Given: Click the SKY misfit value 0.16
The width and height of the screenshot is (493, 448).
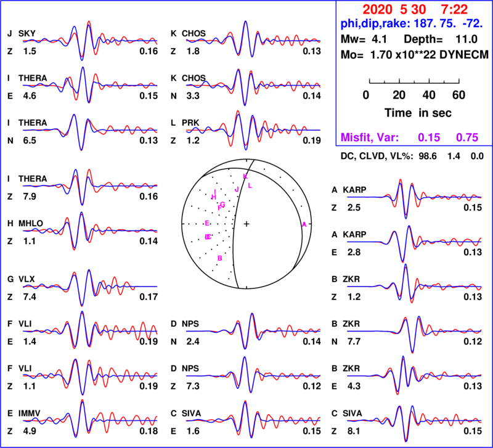Looking at the screenshot, I should click(x=149, y=51).
